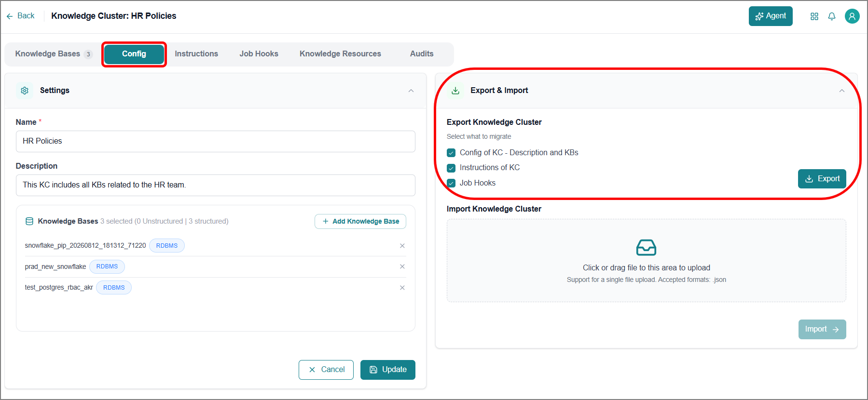Open the user profile avatar
Image resolution: width=868 pixels, height=400 pixels.
[x=852, y=16]
